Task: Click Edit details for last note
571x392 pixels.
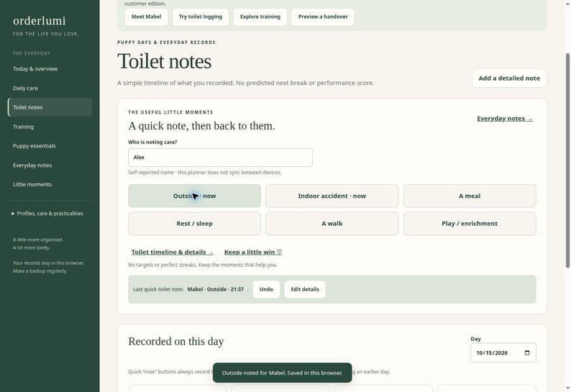Action: click(x=305, y=289)
